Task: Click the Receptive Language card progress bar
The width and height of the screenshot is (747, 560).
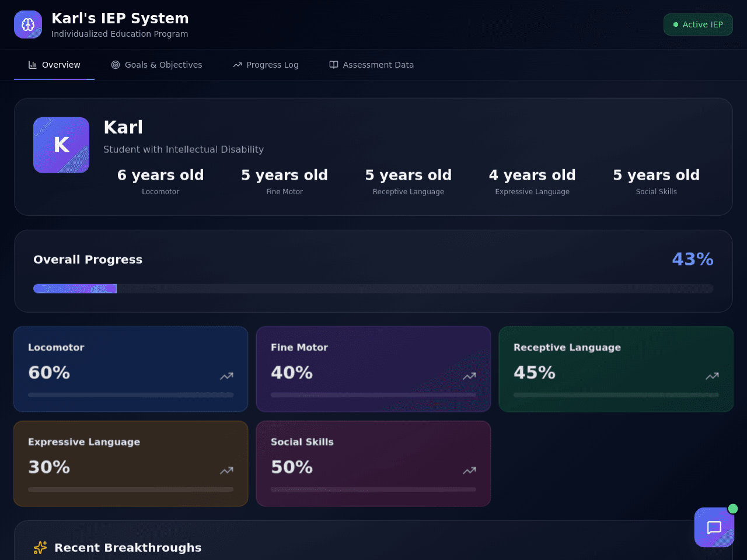Action: 616,395
